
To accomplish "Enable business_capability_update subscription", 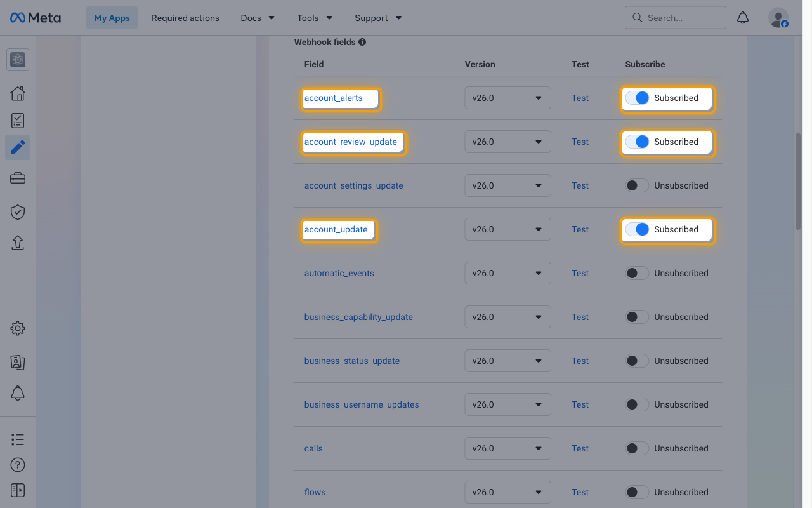I will (637, 317).
